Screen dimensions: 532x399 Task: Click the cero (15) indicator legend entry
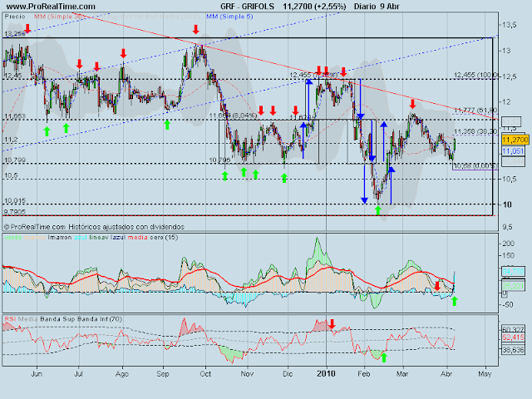(164, 238)
